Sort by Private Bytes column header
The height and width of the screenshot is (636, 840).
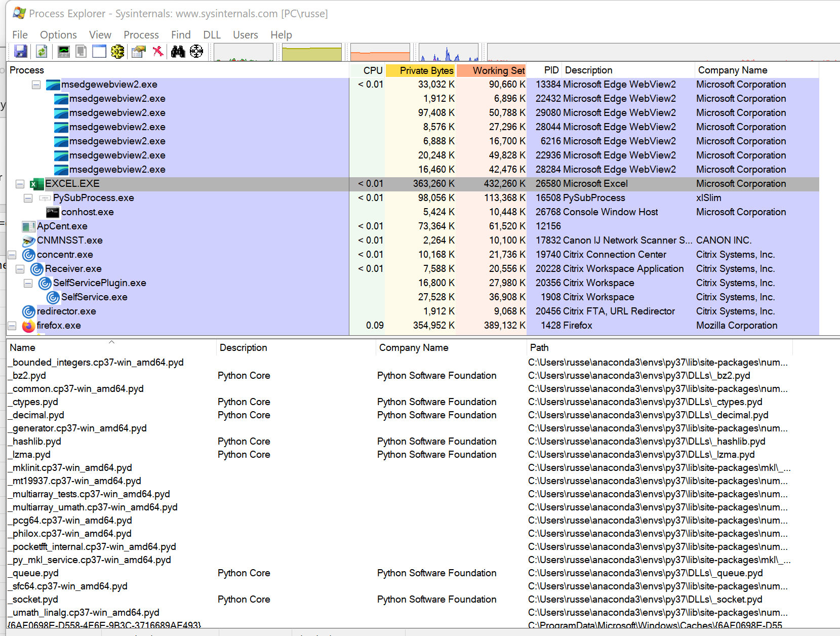[x=421, y=70]
